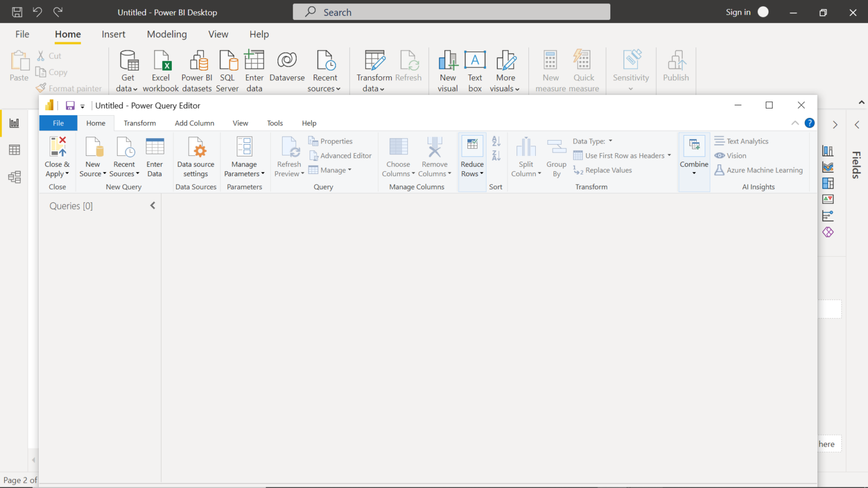Open the Reduce Rows dropdown
Image resolution: width=868 pixels, height=488 pixels.
click(x=472, y=156)
